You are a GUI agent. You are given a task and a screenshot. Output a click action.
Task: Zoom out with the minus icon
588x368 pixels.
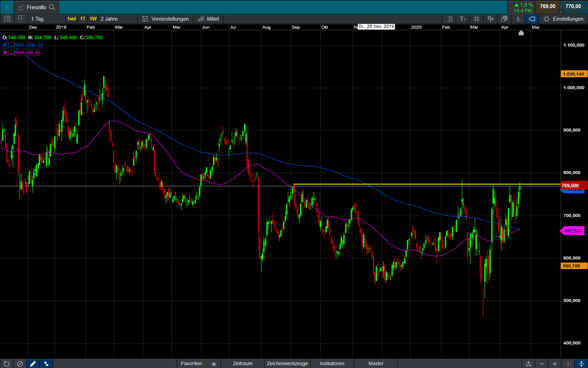[541, 363]
